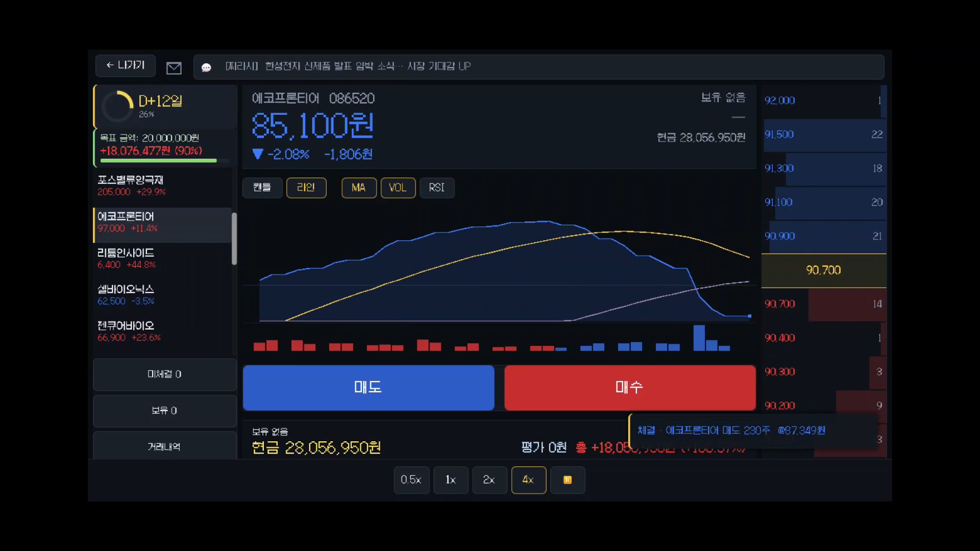Set game speed to 2x
This screenshot has width=980, height=551.
tap(489, 480)
